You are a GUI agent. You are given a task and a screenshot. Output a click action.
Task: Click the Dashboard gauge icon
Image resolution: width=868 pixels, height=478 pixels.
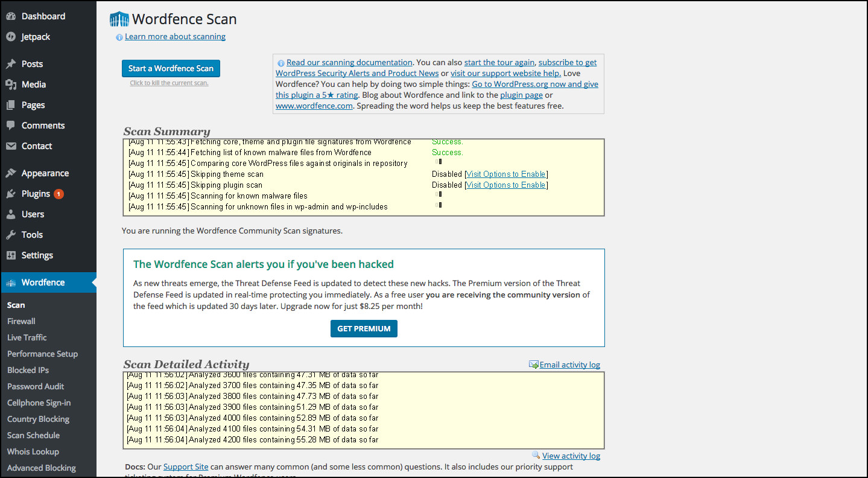pyautogui.click(x=11, y=16)
